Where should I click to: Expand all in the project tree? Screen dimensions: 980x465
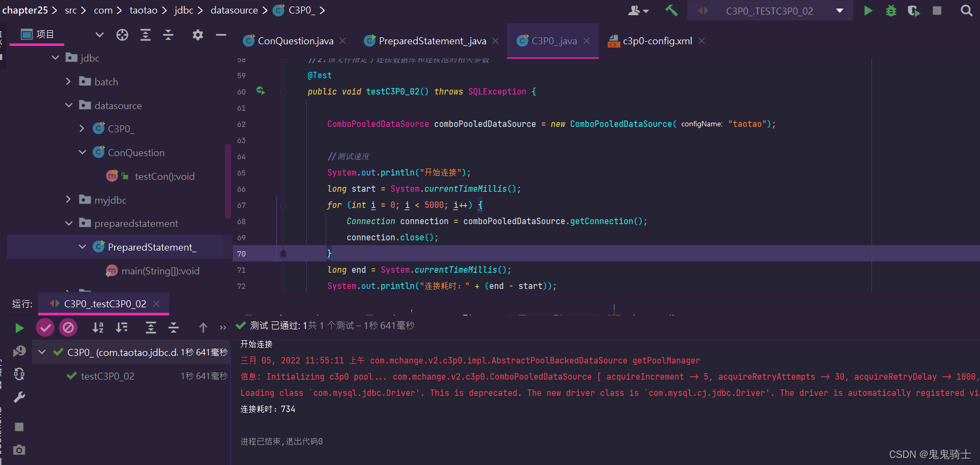click(145, 35)
